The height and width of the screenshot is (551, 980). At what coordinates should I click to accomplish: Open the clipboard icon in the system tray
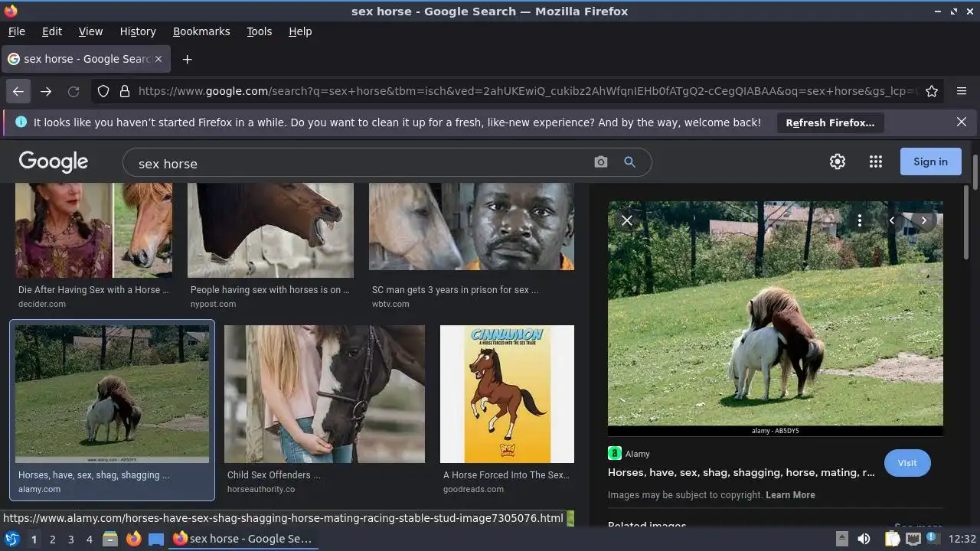892,539
